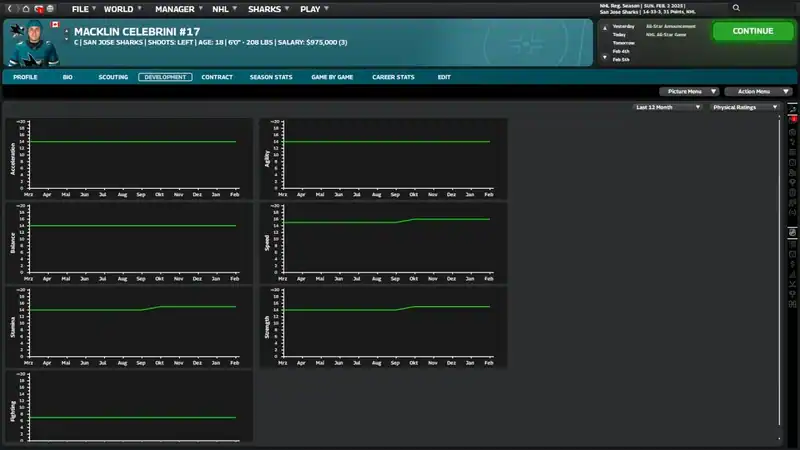Open the SHARKS menu

[268, 9]
